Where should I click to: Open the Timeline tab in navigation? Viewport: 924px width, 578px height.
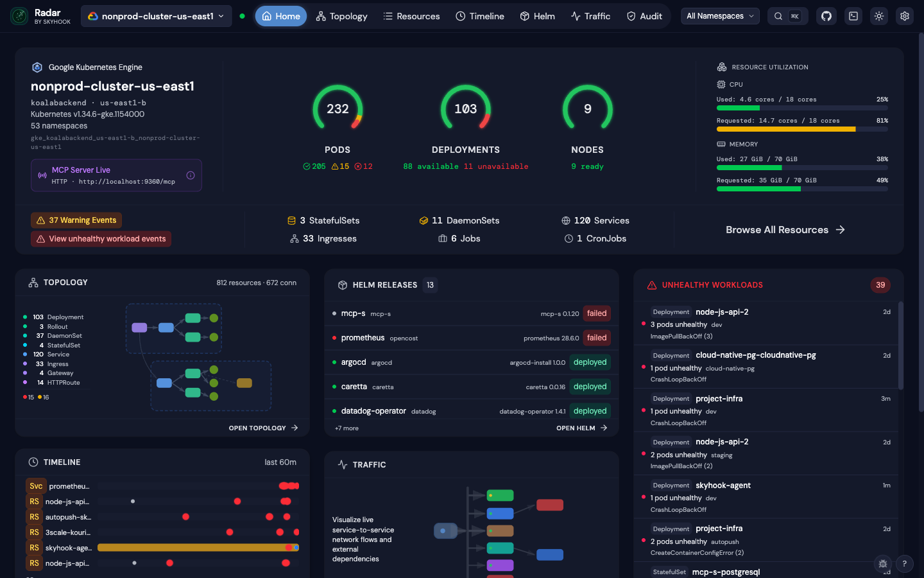pyautogui.click(x=480, y=16)
